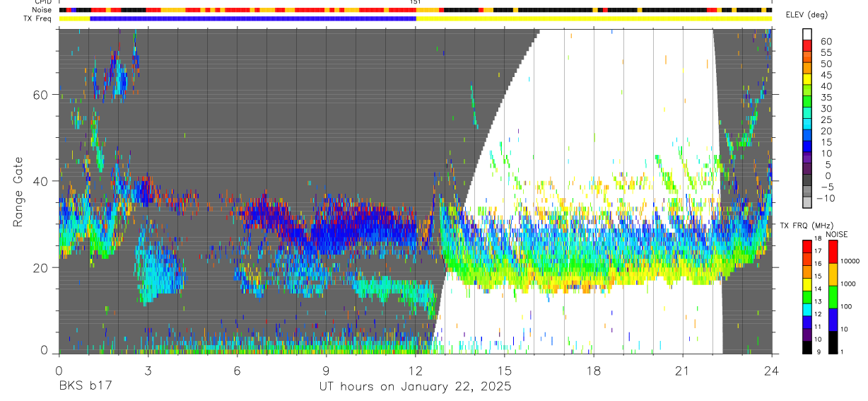The image size is (868, 401).
Task: Click the '3' tick label on the UT axis
Action: [148, 369]
